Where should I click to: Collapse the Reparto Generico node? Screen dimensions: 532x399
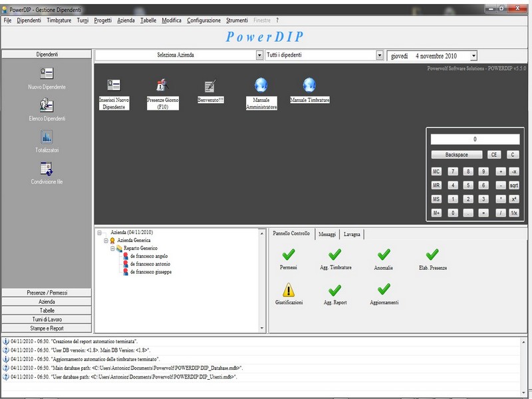(x=112, y=249)
